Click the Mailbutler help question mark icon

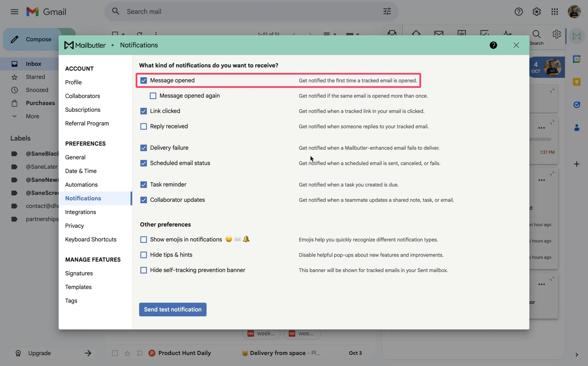(493, 45)
